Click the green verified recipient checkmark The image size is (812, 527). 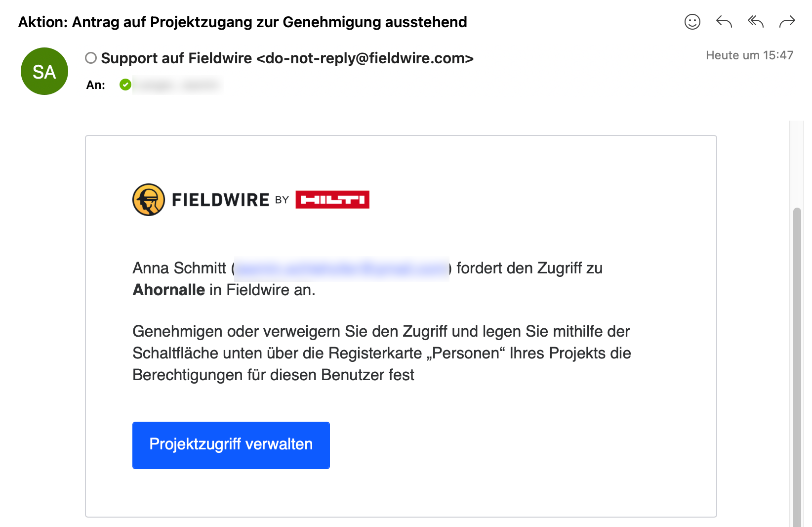coord(125,85)
